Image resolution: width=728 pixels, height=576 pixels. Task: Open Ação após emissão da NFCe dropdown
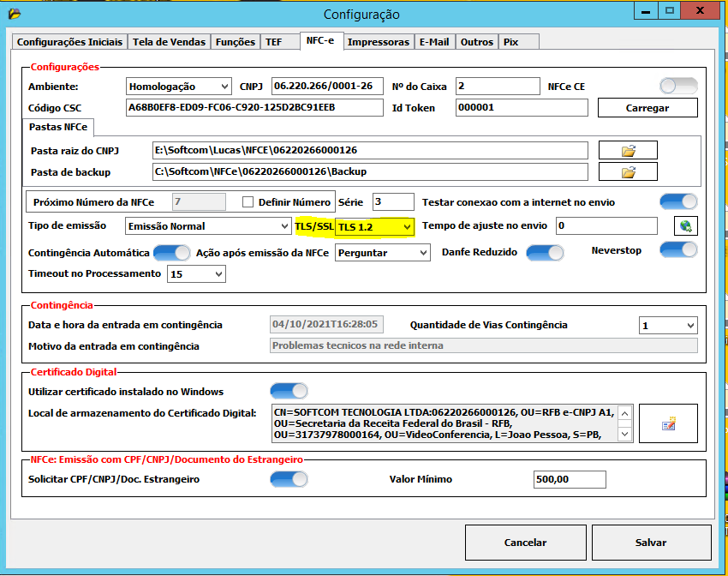tap(383, 253)
